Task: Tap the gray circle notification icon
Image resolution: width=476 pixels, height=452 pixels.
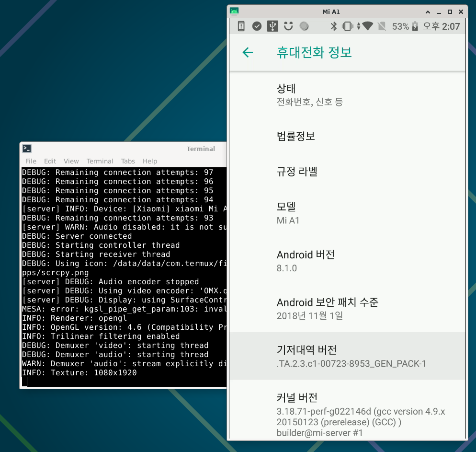Action: (x=304, y=26)
